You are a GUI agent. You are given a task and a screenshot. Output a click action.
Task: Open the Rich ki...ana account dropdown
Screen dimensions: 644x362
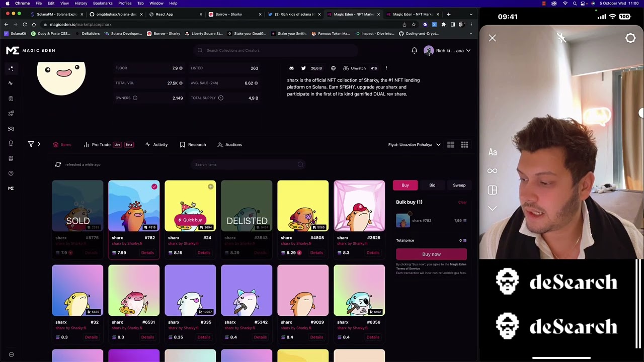pyautogui.click(x=447, y=50)
